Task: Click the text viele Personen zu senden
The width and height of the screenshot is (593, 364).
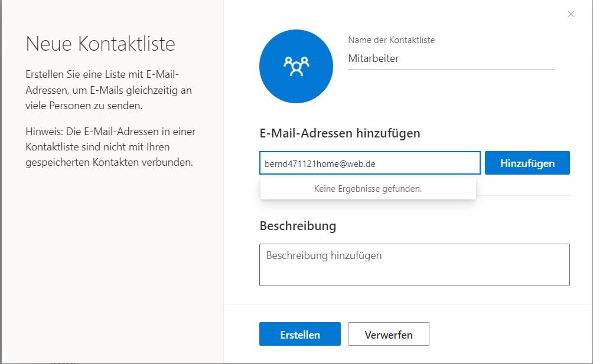Action: point(84,106)
